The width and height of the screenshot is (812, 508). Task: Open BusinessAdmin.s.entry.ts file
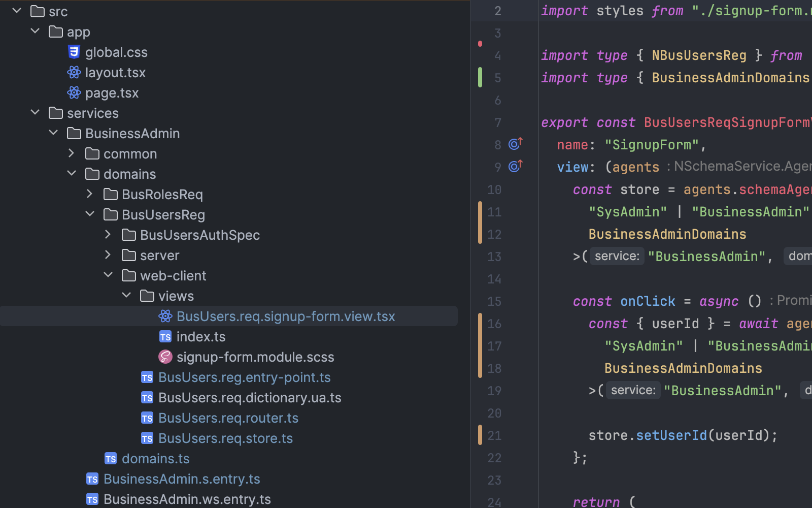pos(182,479)
